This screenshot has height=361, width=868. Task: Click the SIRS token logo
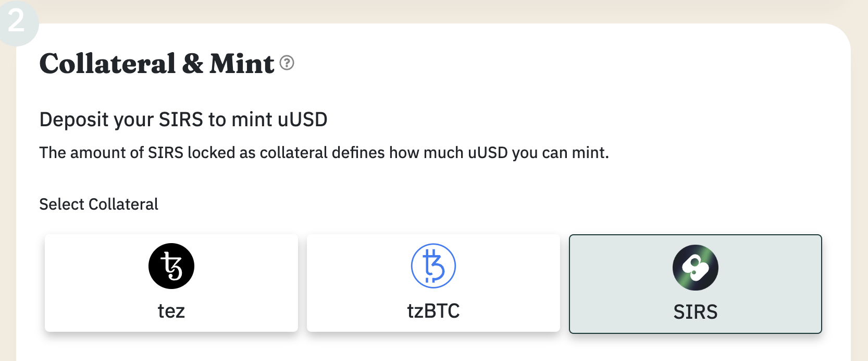coord(695,268)
